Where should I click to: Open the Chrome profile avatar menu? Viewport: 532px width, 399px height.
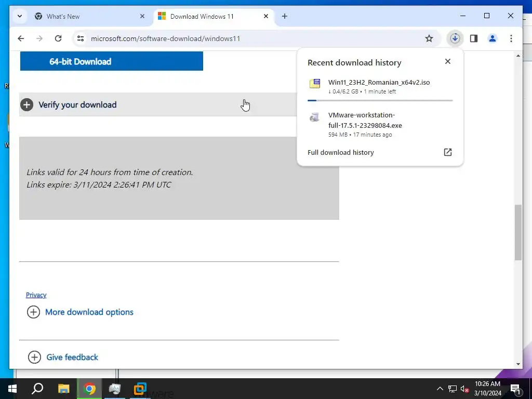(493, 38)
